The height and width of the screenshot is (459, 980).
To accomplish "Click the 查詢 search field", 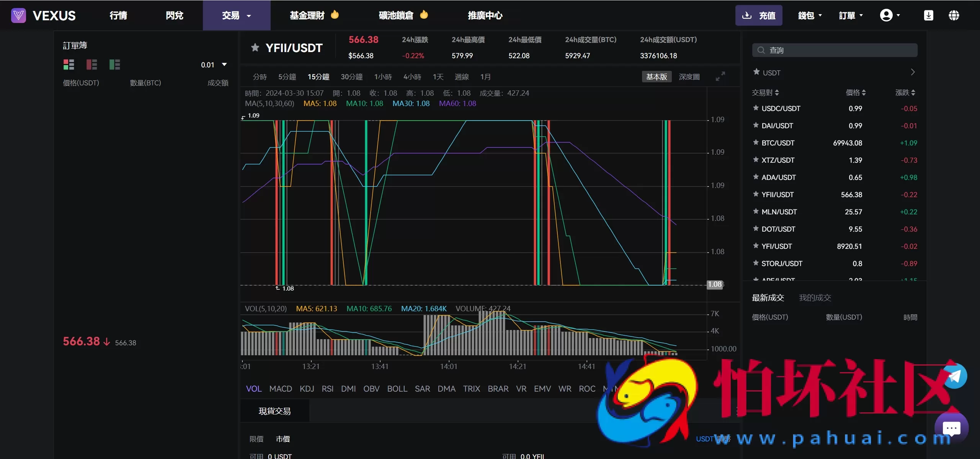I will pyautogui.click(x=835, y=50).
